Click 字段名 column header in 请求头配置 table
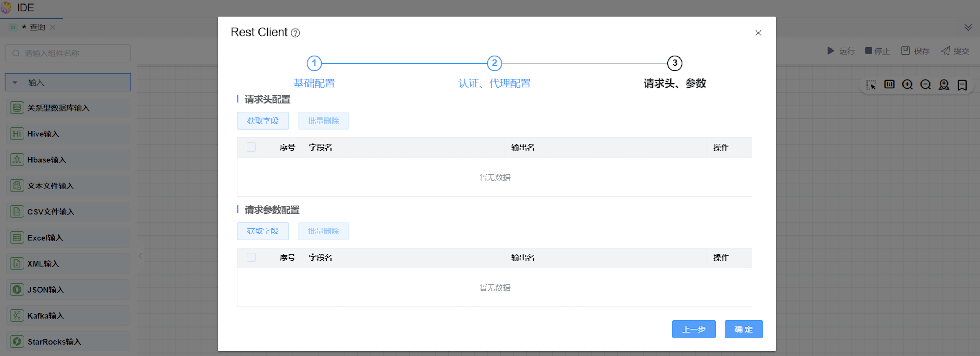Viewport: 980px width, 356px height. (x=320, y=147)
